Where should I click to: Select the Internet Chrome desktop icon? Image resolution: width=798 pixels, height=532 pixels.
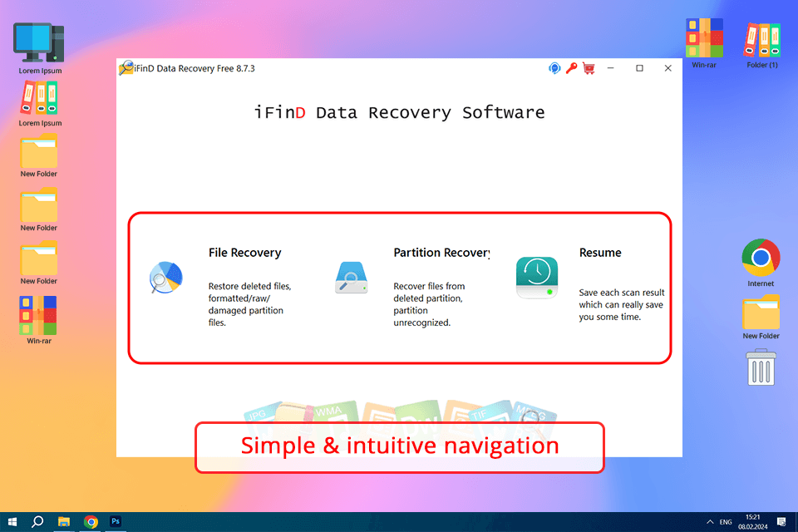tap(761, 262)
